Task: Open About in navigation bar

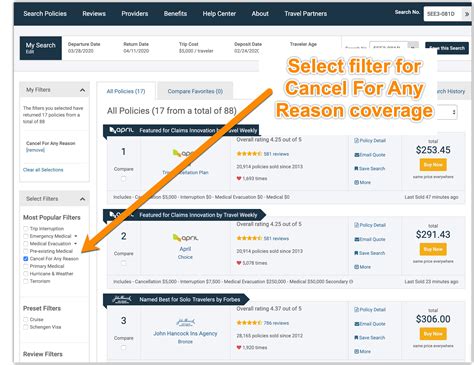Action: tap(260, 14)
